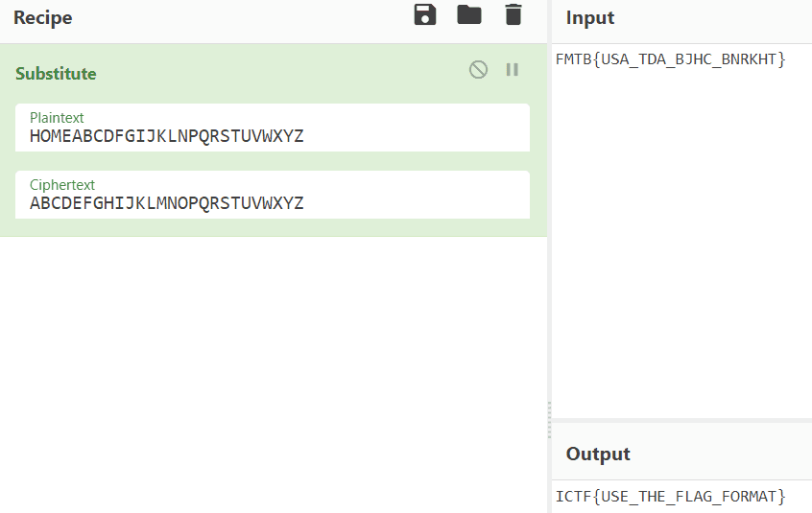Click the ICTF output text line
Viewport: 812px width, 513px height.
click(x=670, y=496)
